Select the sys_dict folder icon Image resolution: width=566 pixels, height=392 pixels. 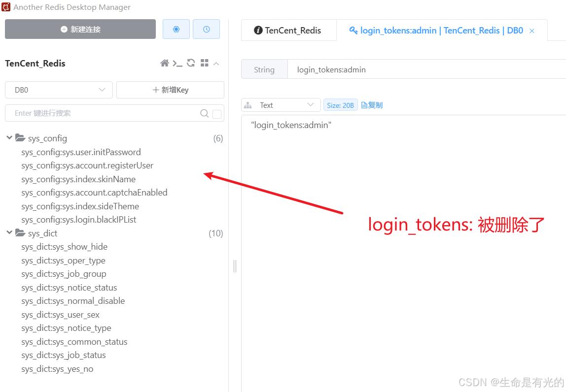coord(20,233)
